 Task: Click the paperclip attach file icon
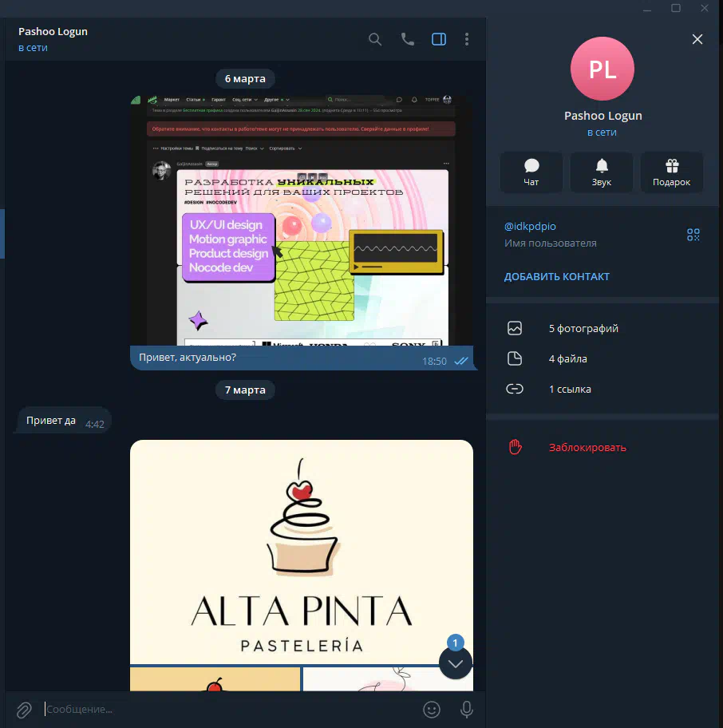[24, 709]
